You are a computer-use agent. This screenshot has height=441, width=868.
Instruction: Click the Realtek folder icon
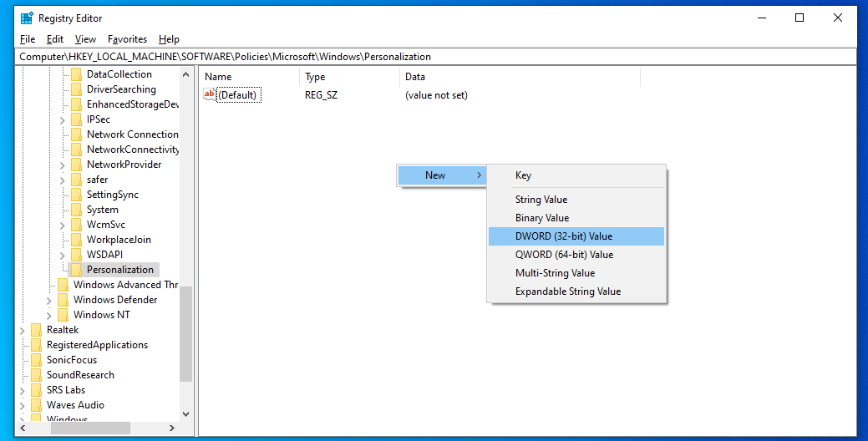[37, 330]
